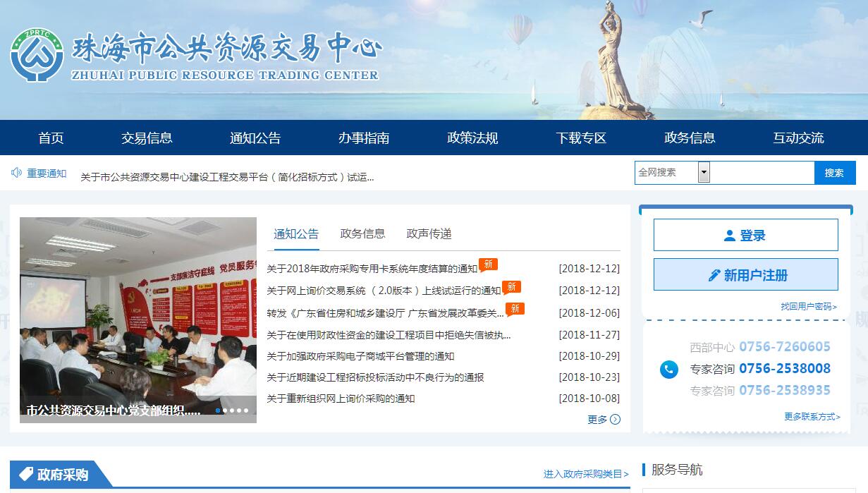Click the person icon on 登录 button
Image resolution: width=868 pixels, height=493 pixels.
(730, 236)
